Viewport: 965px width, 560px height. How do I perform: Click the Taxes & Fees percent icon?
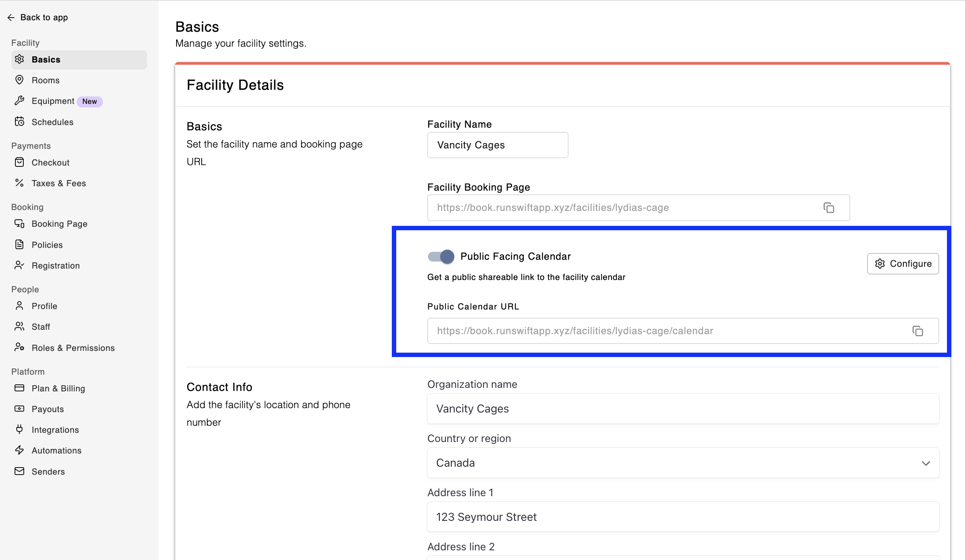pos(19,183)
